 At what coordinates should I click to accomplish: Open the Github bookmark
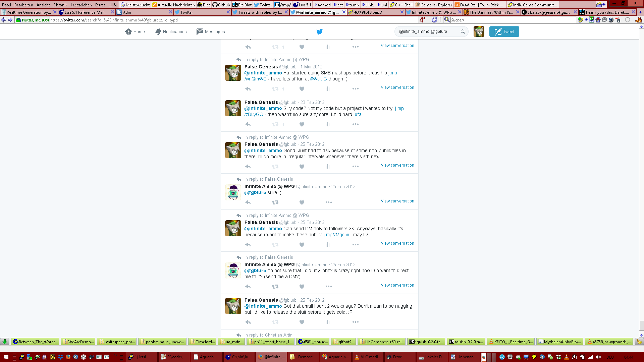coord(221,5)
